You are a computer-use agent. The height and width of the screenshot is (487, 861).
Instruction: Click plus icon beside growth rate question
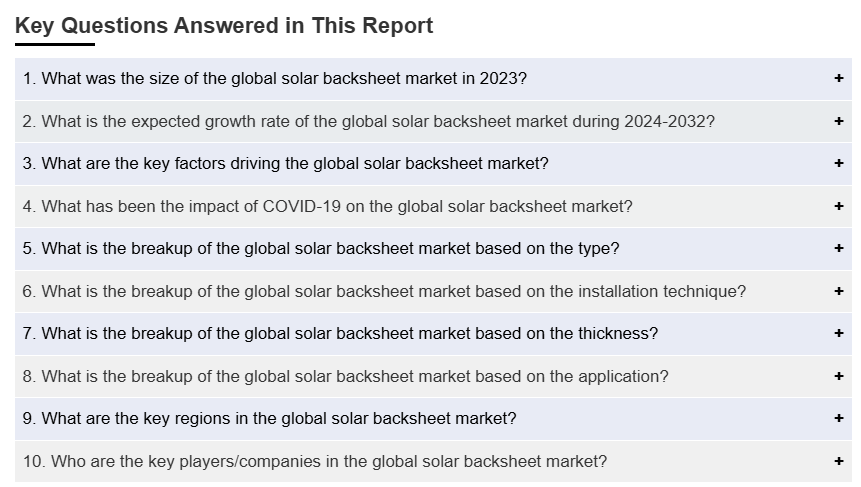click(x=838, y=121)
